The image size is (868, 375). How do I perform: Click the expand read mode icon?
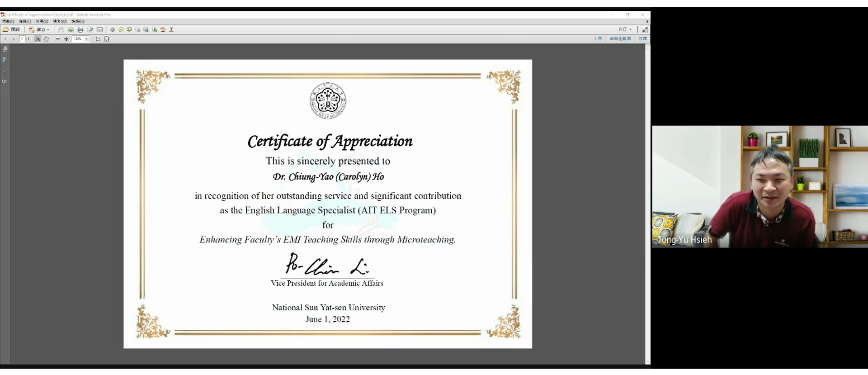tap(645, 29)
